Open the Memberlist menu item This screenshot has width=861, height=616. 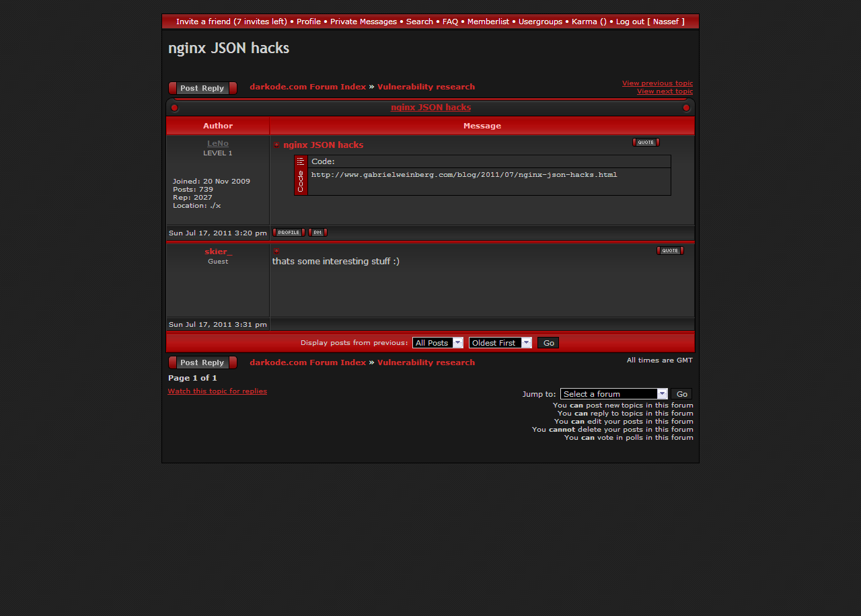coord(488,22)
